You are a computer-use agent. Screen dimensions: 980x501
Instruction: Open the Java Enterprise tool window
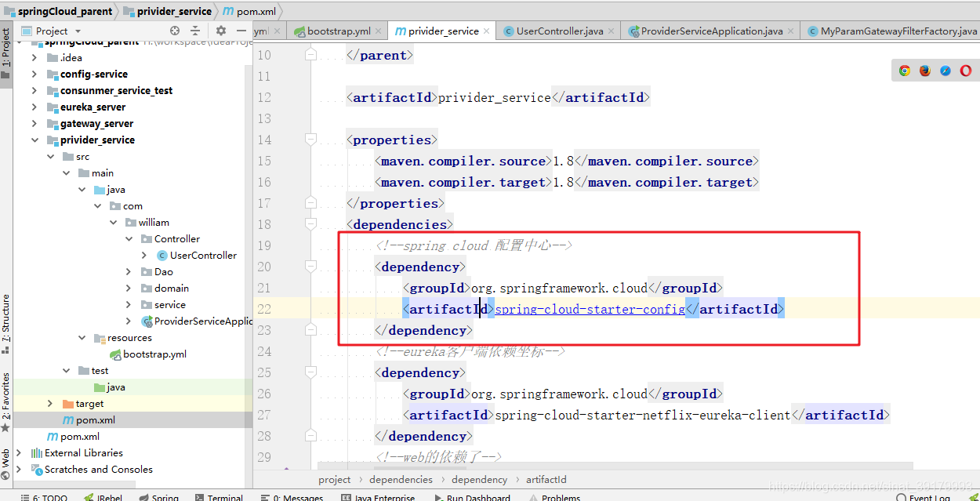pyautogui.click(x=378, y=497)
